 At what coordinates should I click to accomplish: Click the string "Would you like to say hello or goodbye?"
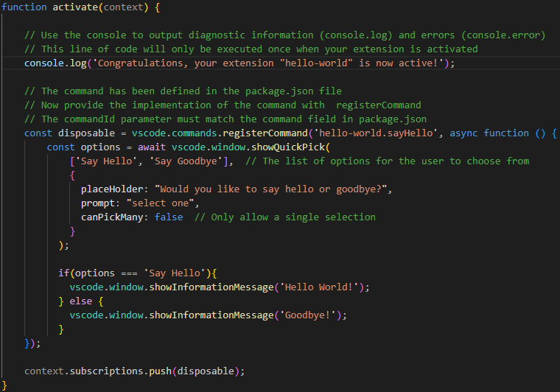(270, 189)
